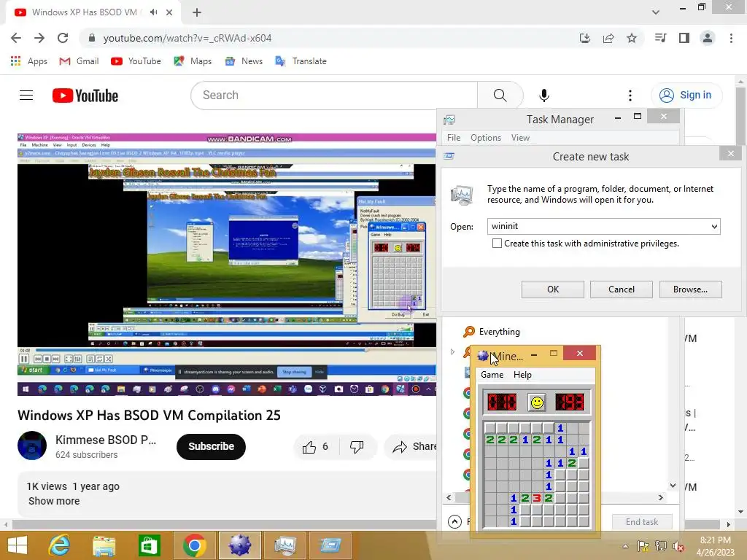Click OK in Create new task
The image size is (747, 560).
click(553, 289)
